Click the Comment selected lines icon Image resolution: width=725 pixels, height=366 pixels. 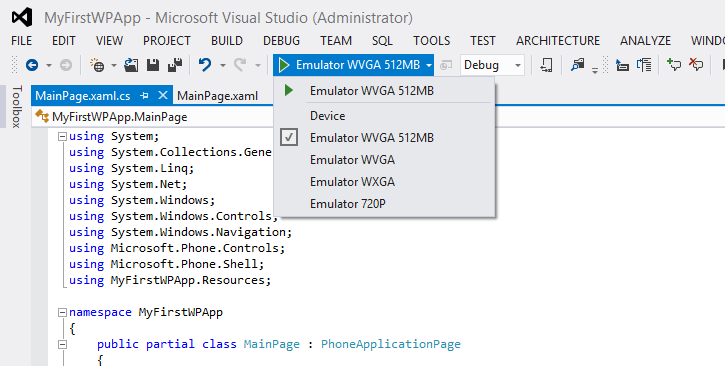(673, 65)
